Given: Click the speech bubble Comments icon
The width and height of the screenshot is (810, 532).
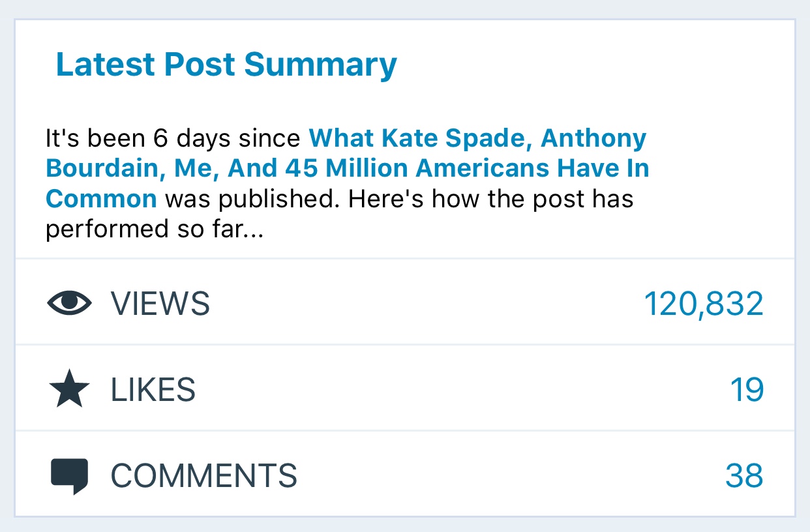Looking at the screenshot, I should (69, 476).
